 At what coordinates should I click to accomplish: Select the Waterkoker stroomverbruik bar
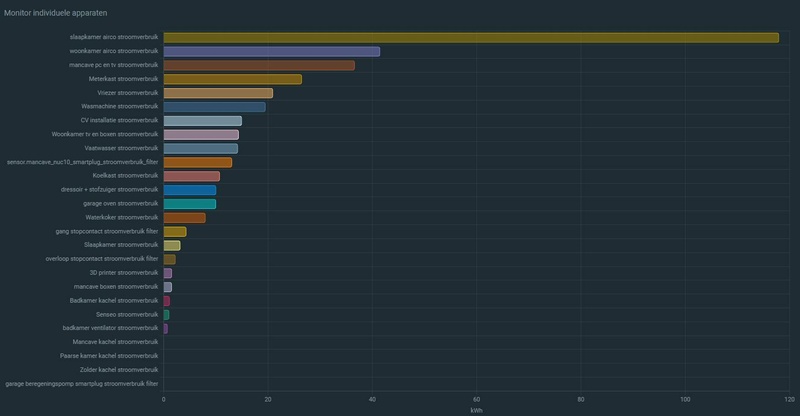coord(184,218)
